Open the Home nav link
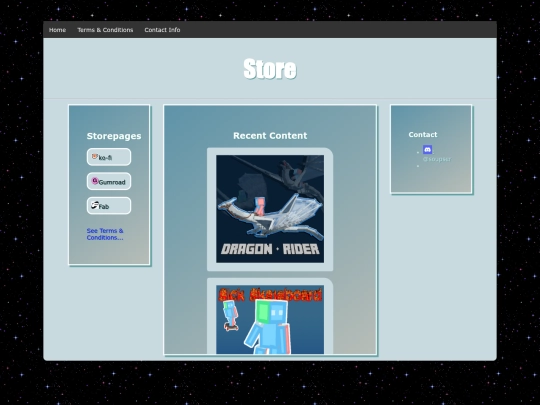540x405 pixels. pos(57,30)
